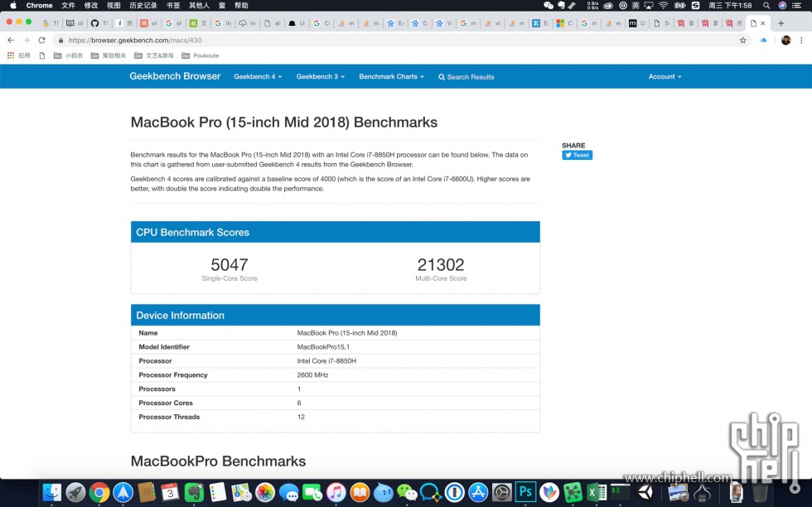Click the Creative Cloud menu bar icon
The width and height of the screenshot is (812, 507).
coord(608,5)
